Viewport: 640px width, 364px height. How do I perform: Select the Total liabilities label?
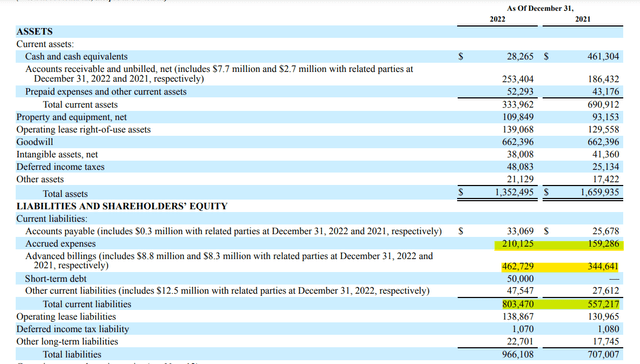pyautogui.click(x=72, y=354)
